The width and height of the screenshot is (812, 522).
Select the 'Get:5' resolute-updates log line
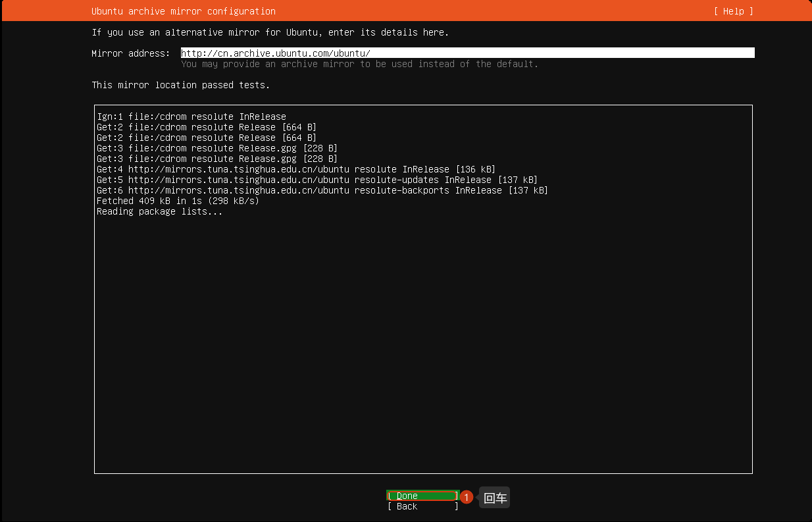tap(317, 180)
